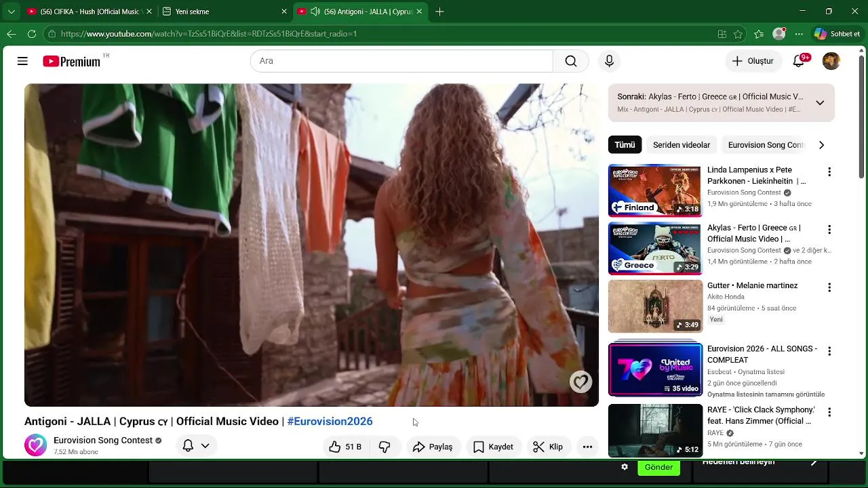Select the Seriden videolar filter chip
The image size is (868, 488).
(x=681, y=145)
